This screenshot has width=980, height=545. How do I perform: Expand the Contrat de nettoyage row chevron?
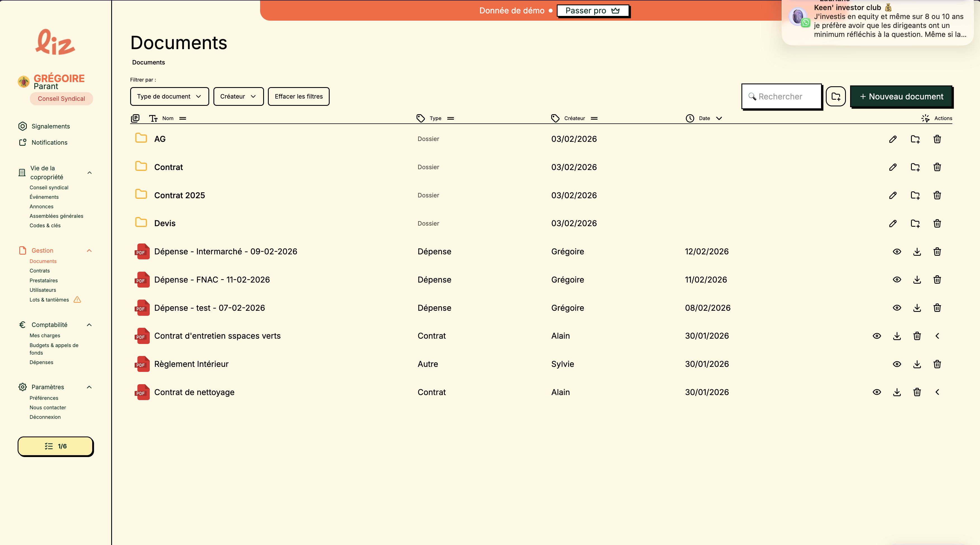(x=937, y=392)
